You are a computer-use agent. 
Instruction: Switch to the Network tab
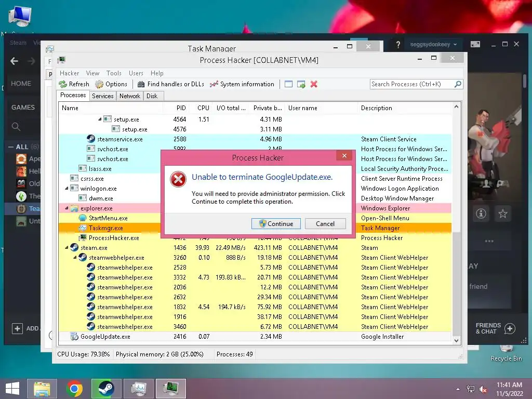[129, 96]
